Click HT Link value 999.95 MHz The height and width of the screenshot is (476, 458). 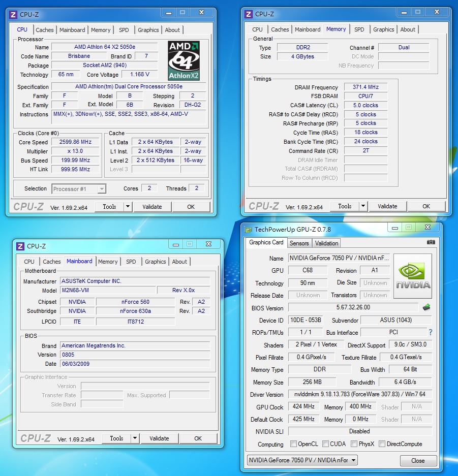(75, 169)
